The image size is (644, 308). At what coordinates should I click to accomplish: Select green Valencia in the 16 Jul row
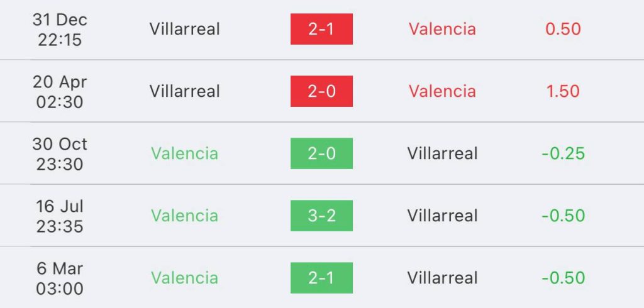[184, 216]
